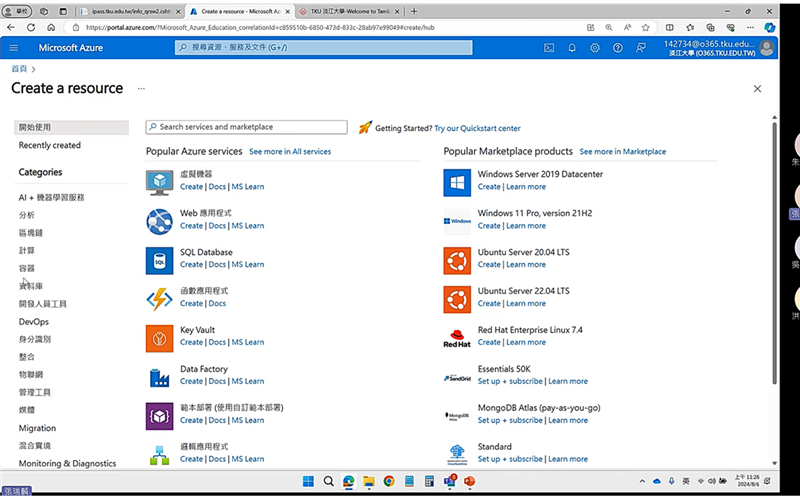Click the Data Factory icon
The width and height of the screenshot is (800, 499).
[159, 376]
